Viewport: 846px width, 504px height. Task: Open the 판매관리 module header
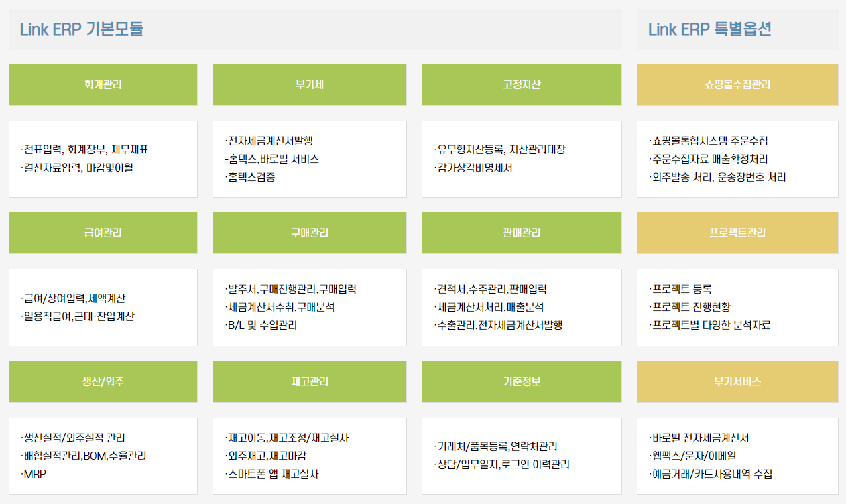[x=522, y=233]
